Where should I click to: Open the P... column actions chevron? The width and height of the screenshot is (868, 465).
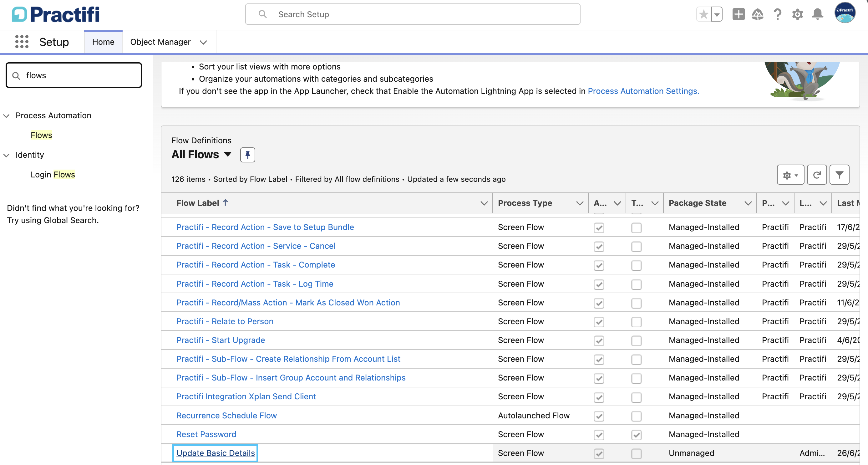[785, 203]
